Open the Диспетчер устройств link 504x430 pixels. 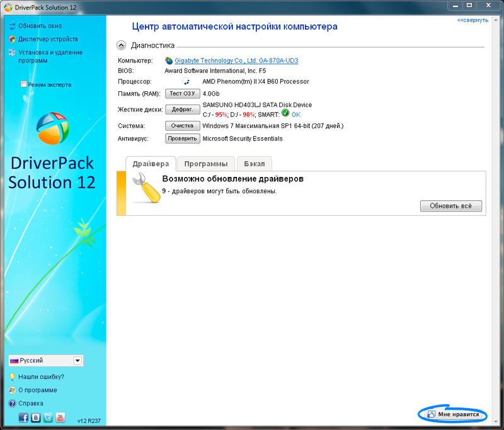pyautogui.click(x=49, y=39)
